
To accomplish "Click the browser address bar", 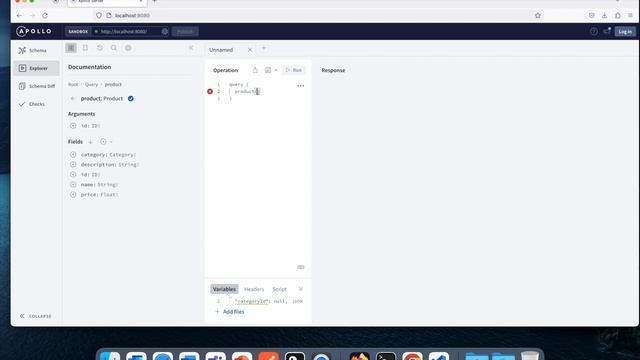I will pos(318,16).
